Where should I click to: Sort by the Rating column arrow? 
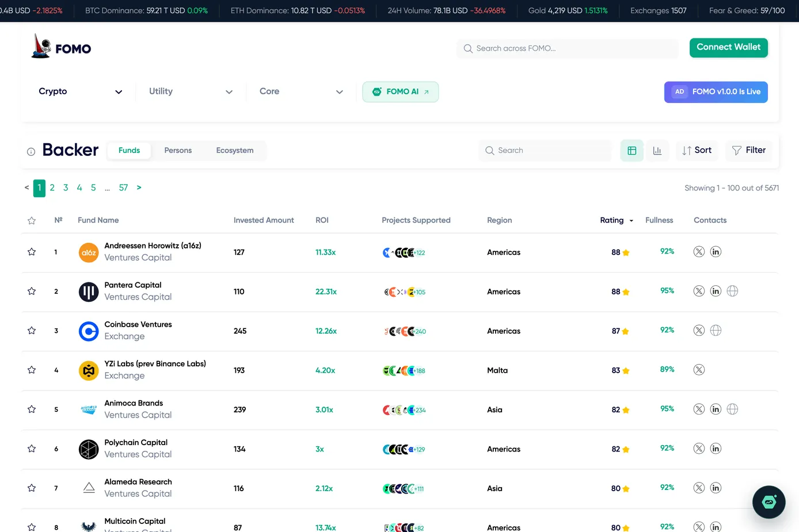click(631, 221)
